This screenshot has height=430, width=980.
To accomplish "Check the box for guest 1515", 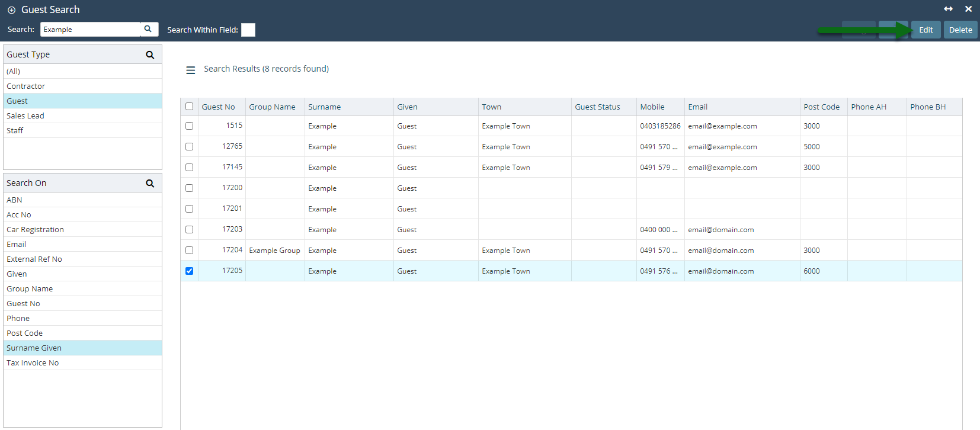I will click(x=190, y=126).
